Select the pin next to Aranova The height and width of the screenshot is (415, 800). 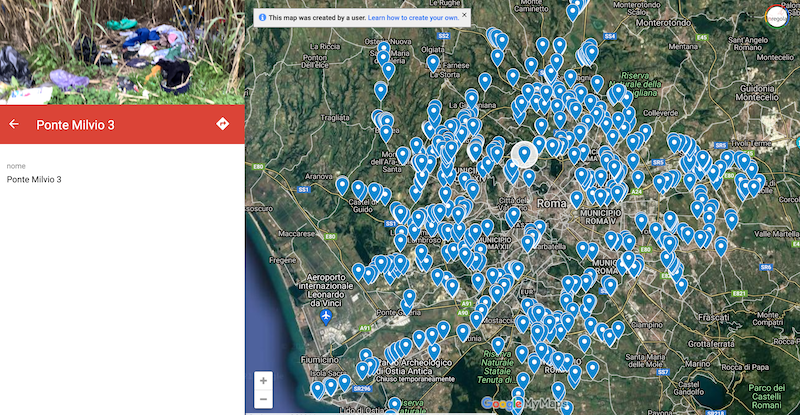[342, 186]
